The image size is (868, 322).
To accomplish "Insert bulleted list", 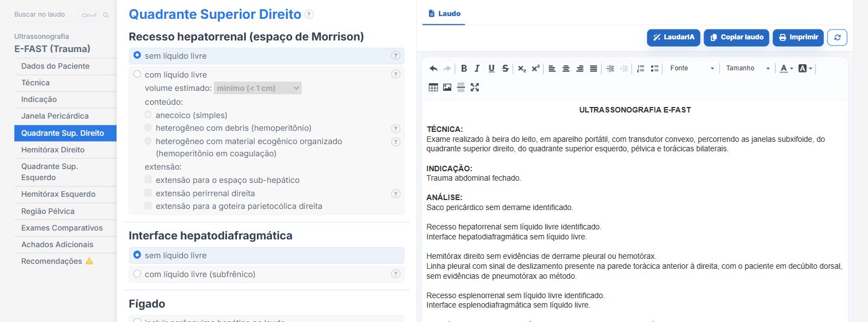I will tap(654, 68).
